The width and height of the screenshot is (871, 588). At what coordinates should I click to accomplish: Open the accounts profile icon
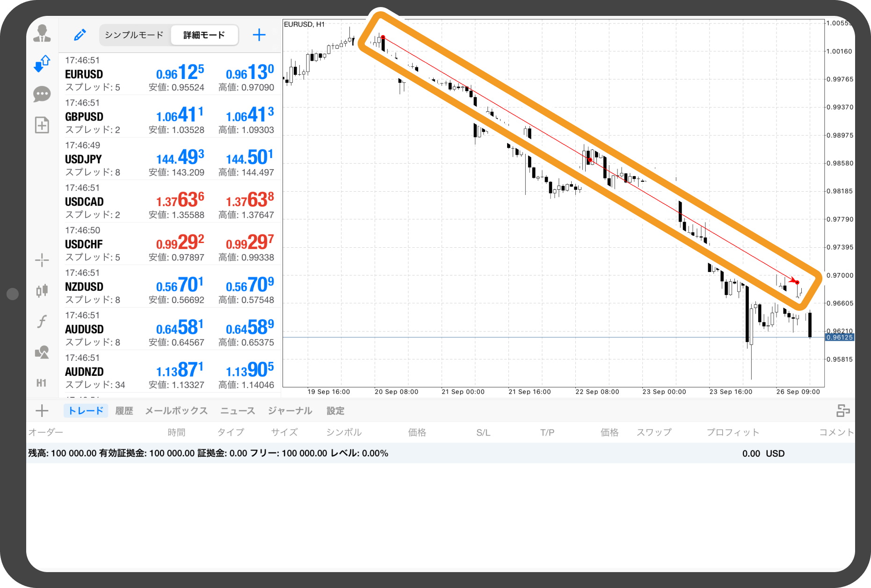42,34
